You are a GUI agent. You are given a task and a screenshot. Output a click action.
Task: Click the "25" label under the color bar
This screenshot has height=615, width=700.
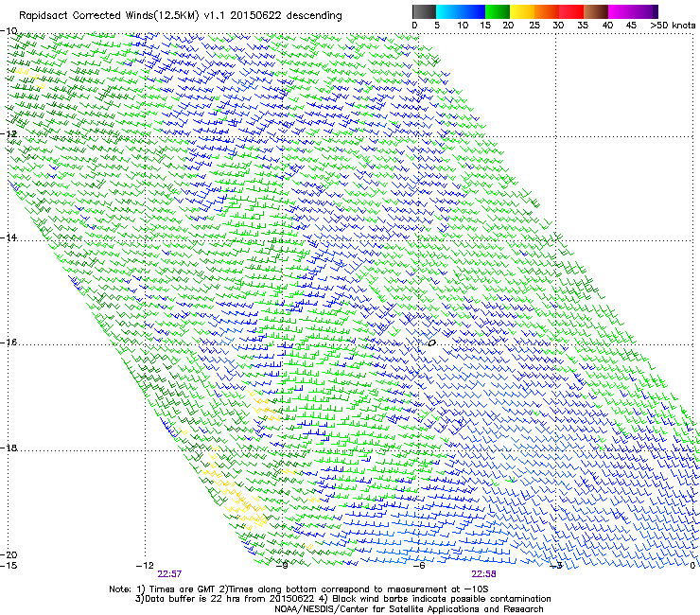tap(534, 26)
